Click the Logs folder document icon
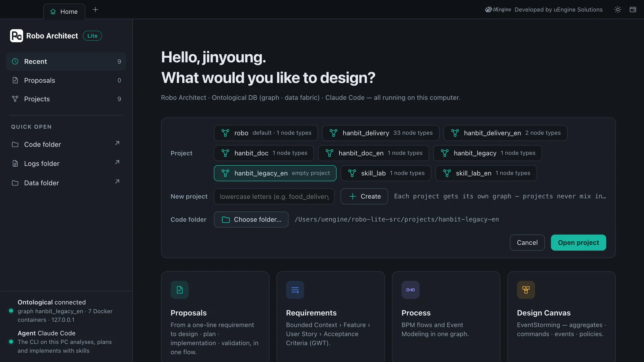 (x=15, y=164)
